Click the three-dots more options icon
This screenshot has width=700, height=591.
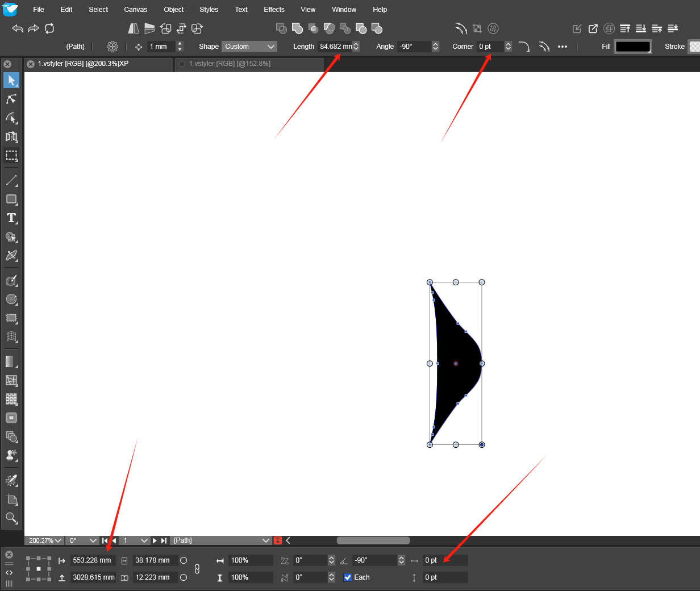click(x=562, y=47)
